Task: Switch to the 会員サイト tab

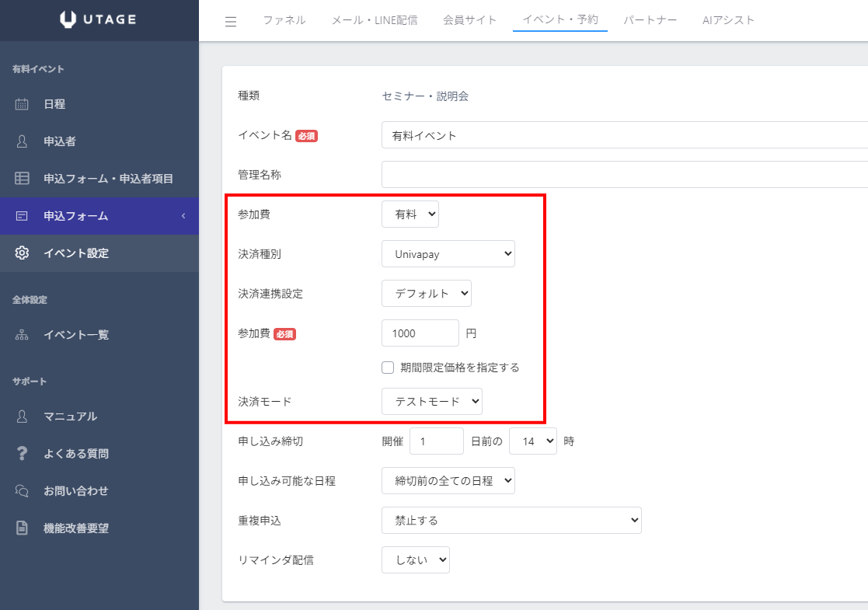Action: coord(469,20)
